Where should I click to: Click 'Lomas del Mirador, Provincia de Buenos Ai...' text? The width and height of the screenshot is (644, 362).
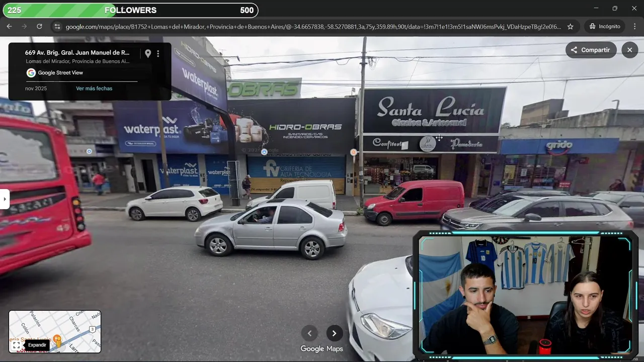point(77,61)
